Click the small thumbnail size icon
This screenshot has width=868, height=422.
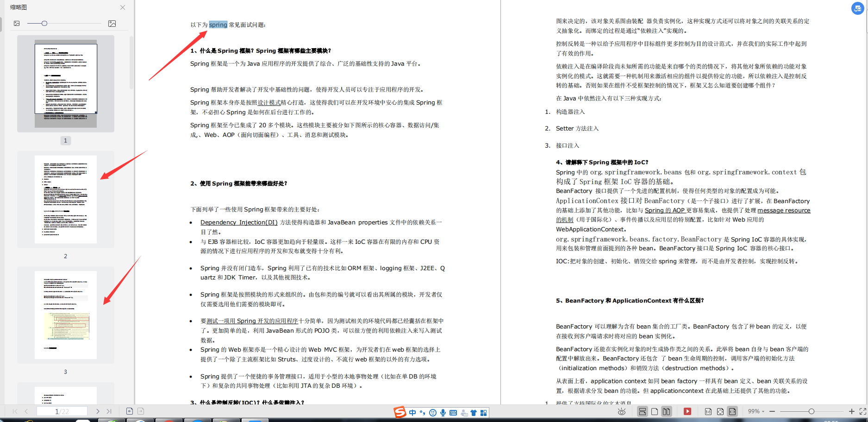click(x=17, y=23)
